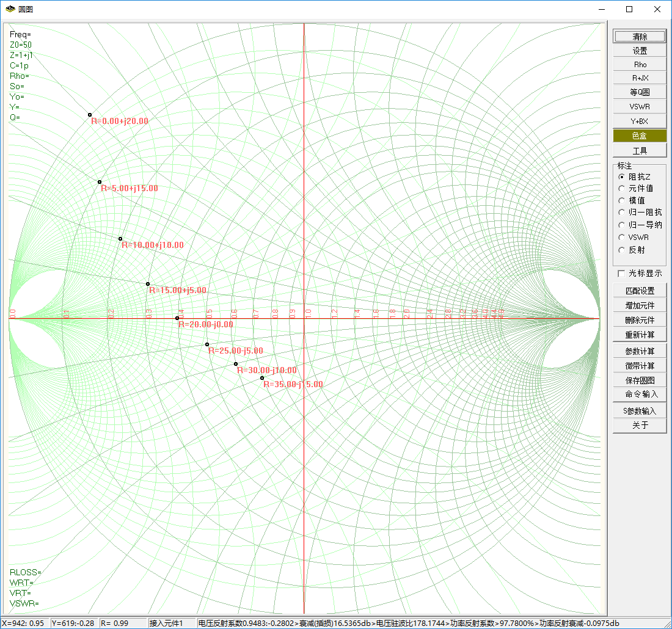This screenshot has width=672, height=629.
Task: Click the 增加元件 button
Action: (640, 305)
